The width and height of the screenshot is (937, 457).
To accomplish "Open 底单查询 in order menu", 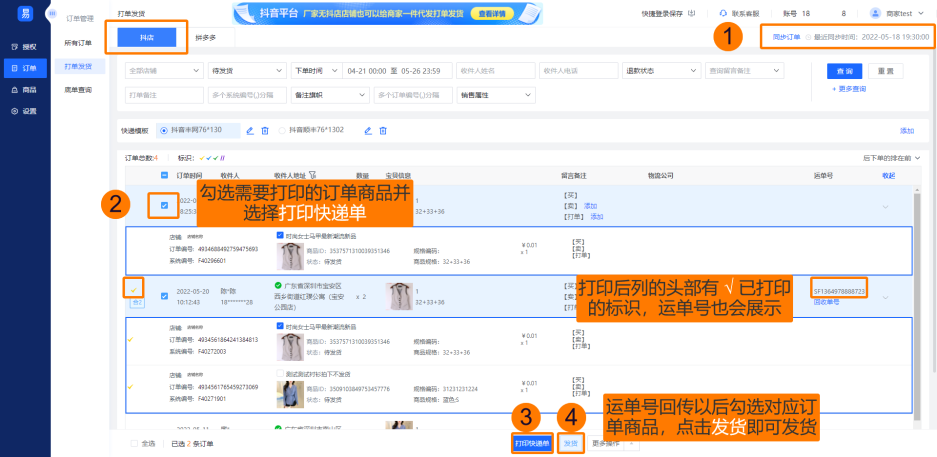I will 78,90.
